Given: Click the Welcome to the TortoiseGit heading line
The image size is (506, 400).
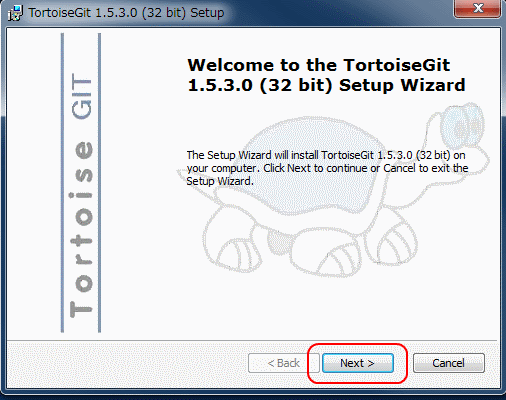Looking at the screenshot, I should [x=319, y=65].
